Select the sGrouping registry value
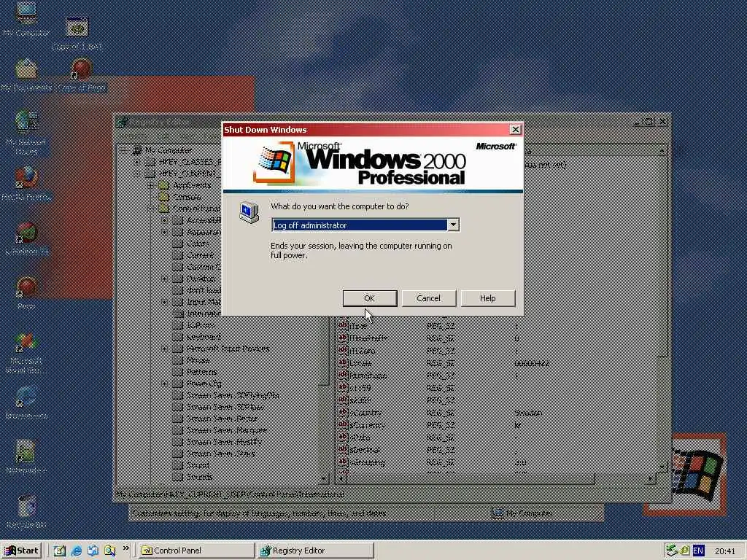747x560 pixels. pyautogui.click(x=367, y=462)
